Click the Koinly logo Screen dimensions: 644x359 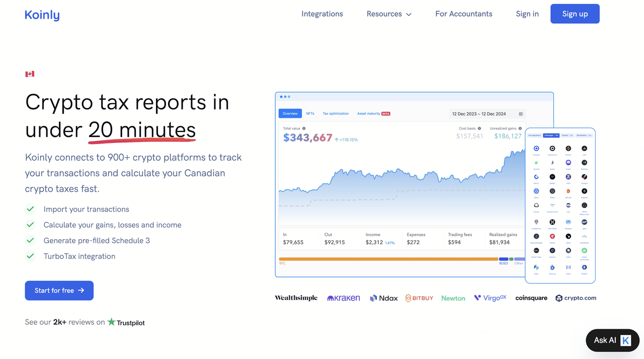pos(42,15)
